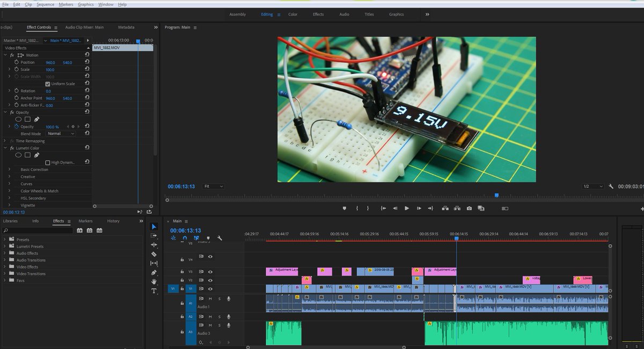The width and height of the screenshot is (644, 349).
Task: Click Mark In in Program monitor
Action: pyautogui.click(x=357, y=208)
